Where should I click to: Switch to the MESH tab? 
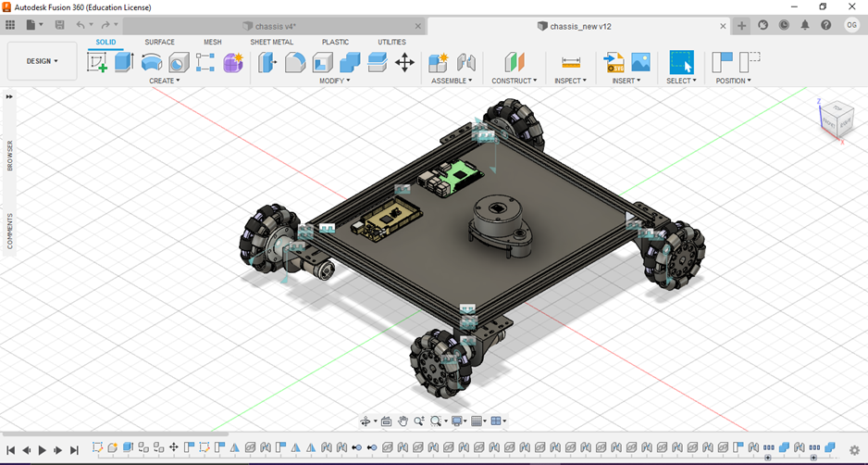click(213, 42)
